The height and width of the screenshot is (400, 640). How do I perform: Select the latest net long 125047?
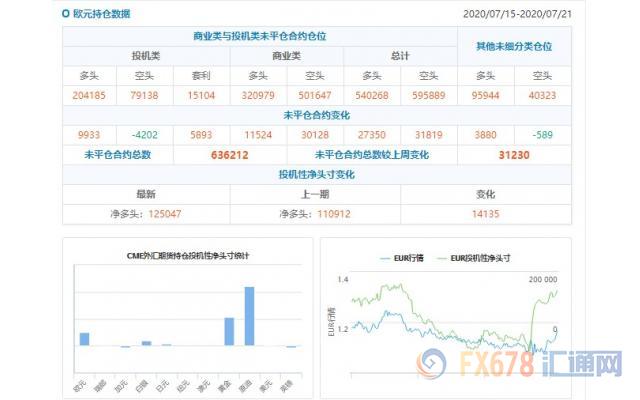(165, 214)
